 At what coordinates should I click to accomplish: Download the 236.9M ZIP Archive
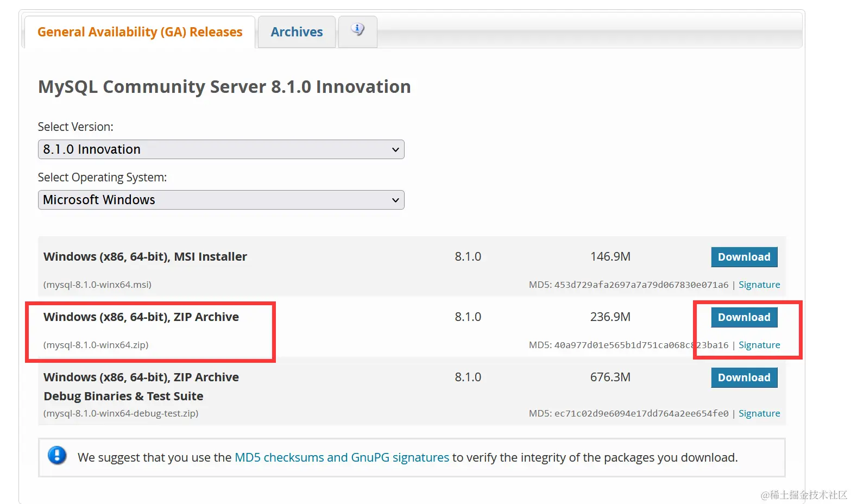coord(743,317)
